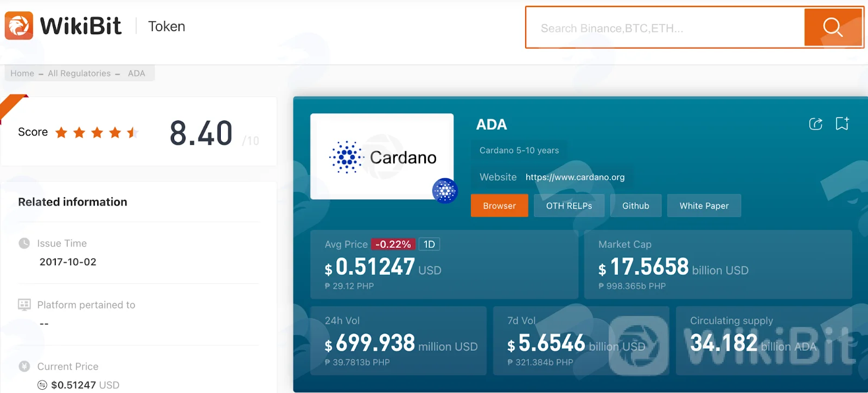Click the ADA token heading

(x=492, y=125)
